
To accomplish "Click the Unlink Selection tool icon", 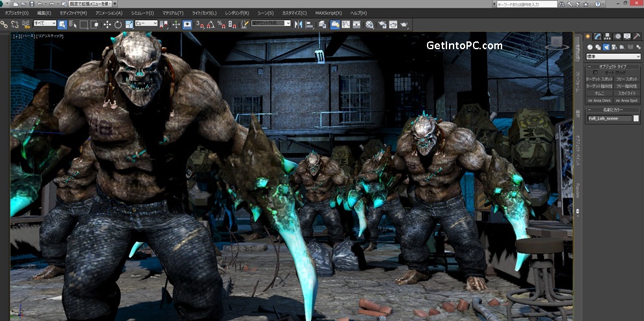I will [15, 25].
